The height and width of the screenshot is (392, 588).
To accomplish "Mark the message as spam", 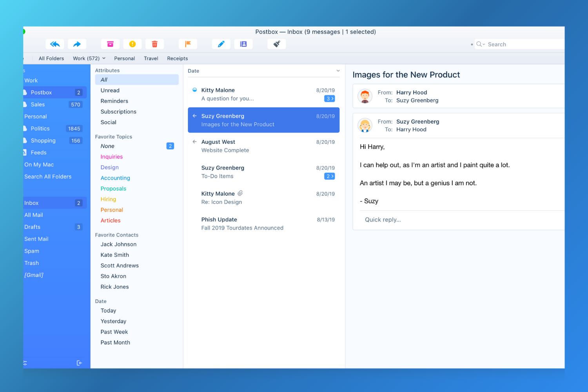I will (132, 44).
